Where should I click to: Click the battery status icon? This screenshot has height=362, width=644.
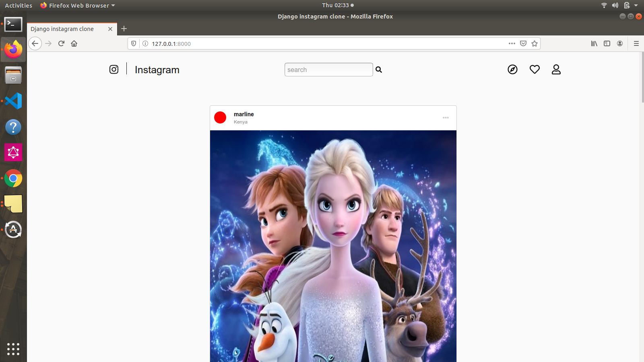pos(627,5)
